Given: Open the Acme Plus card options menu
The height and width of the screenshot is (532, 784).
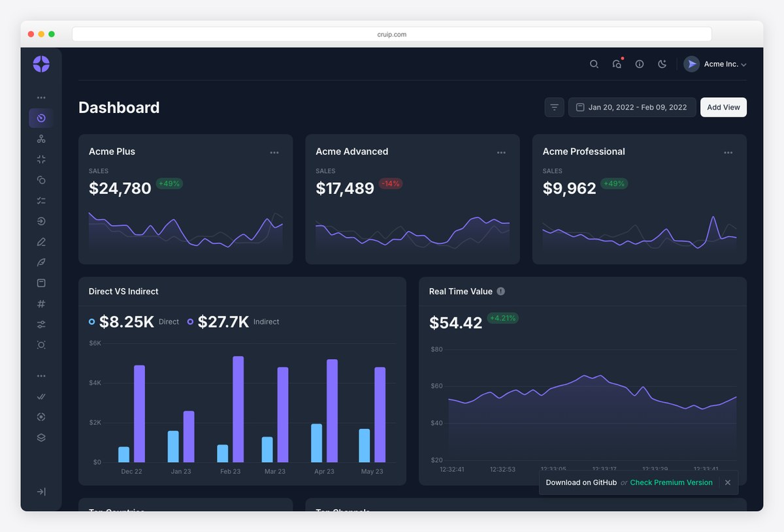Looking at the screenshot, I should pyautogui.click(x=274, y=153).
